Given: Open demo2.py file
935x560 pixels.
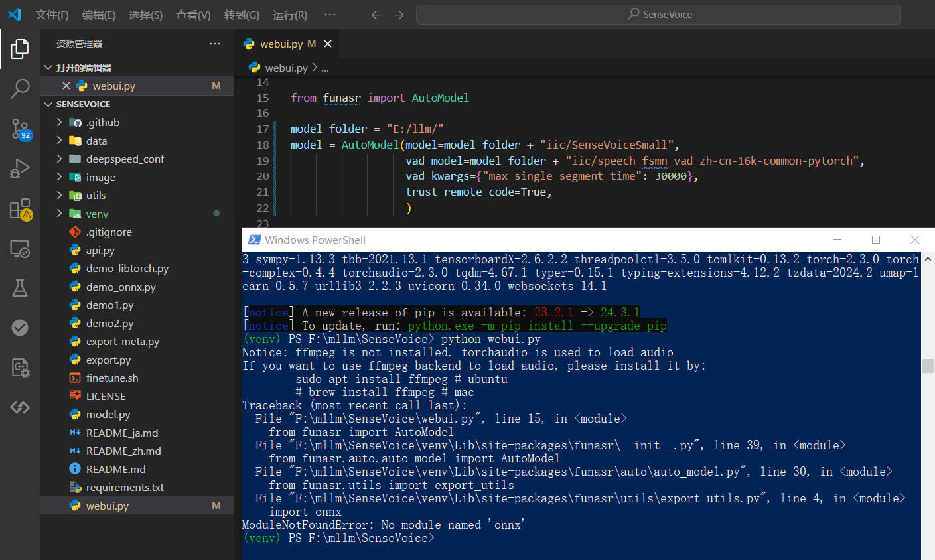Looking at the screenshot, I should coord(137,323).
